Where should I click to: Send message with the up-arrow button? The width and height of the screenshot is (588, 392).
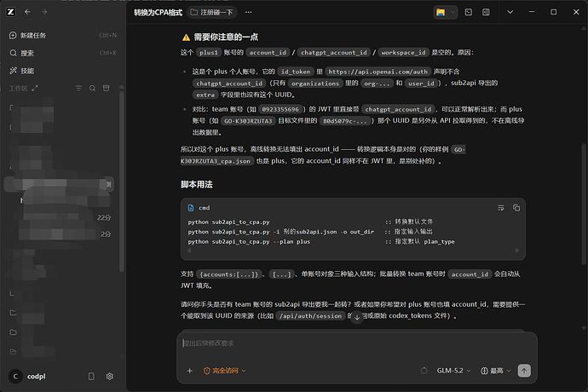click(524, 371)
